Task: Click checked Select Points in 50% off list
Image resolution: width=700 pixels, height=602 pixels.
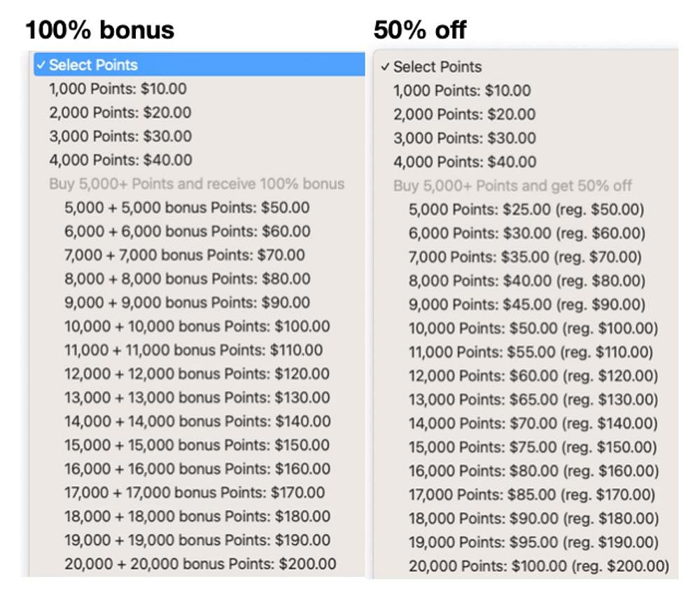Action: click(432, 67)
